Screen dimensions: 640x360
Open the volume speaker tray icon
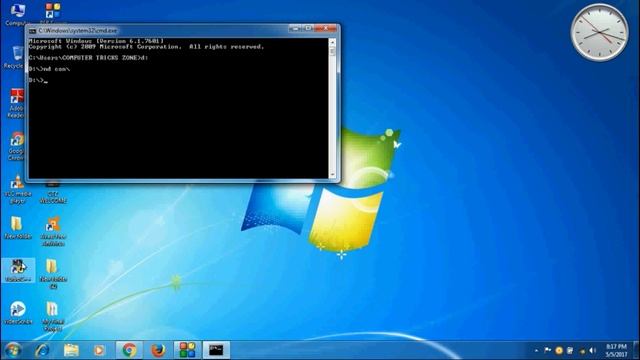click(x=593, y=350)
